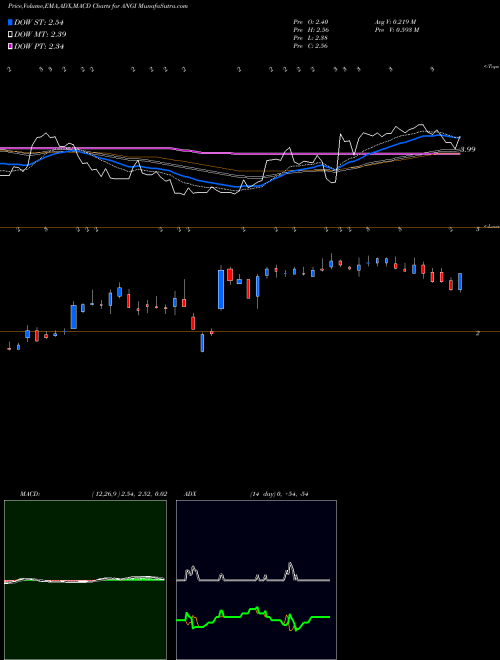Image resolution: width=500 pixels, height=660 pixels.
Task: Open the green MACD indicator chart panel
Action: pos(85,580)
